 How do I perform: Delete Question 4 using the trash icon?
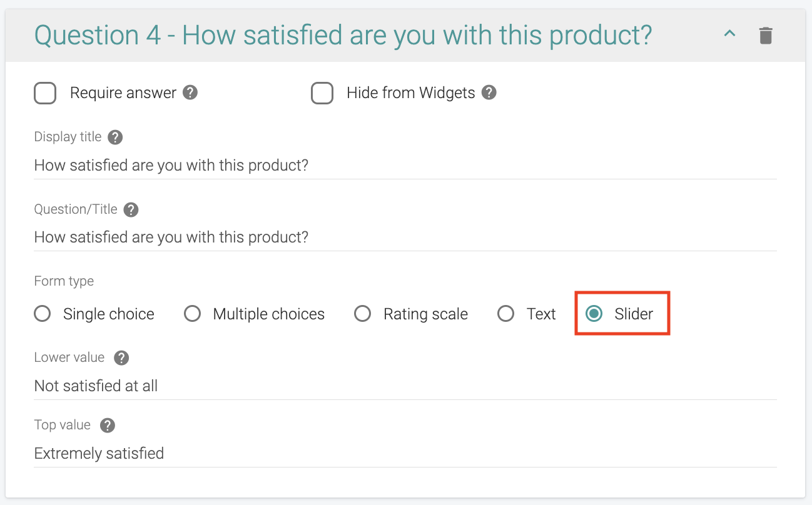tap(767, 35)
